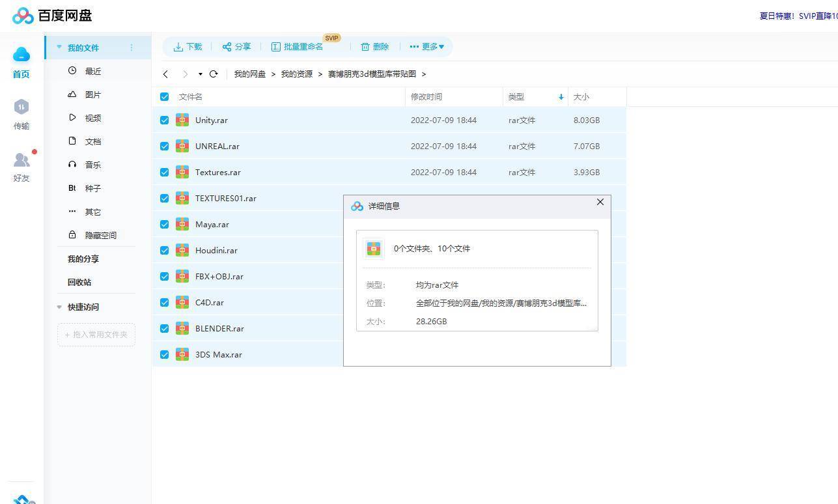This screenshot has height=504, width=838.
Task: Click Unity.rar size 8.03GB
Action: [587, 120]
